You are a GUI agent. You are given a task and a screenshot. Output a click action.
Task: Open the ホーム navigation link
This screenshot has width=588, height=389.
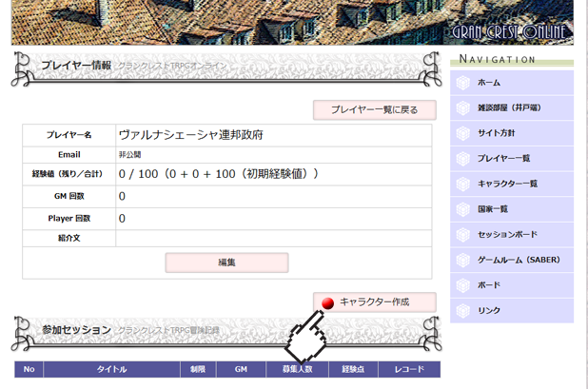(x=489, y=83)
